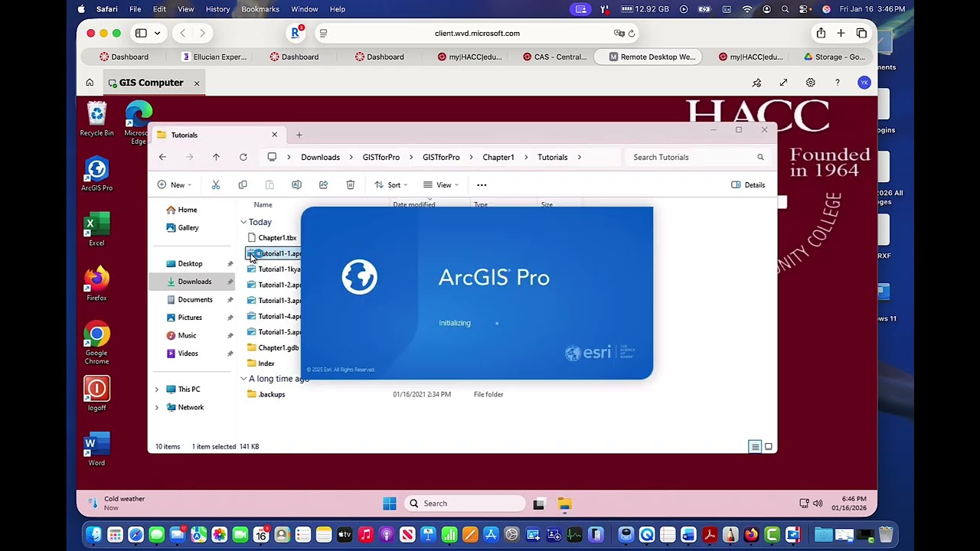Add a new File Explorer tab

[299, 135]
